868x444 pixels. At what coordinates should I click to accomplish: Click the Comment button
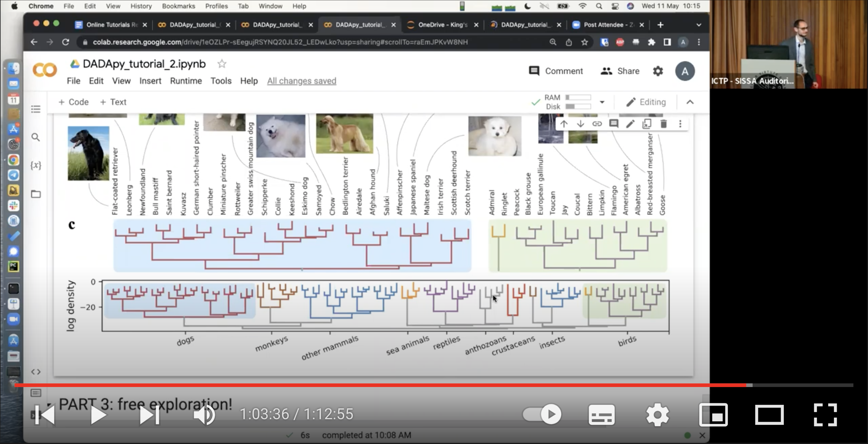coord(556,71)
